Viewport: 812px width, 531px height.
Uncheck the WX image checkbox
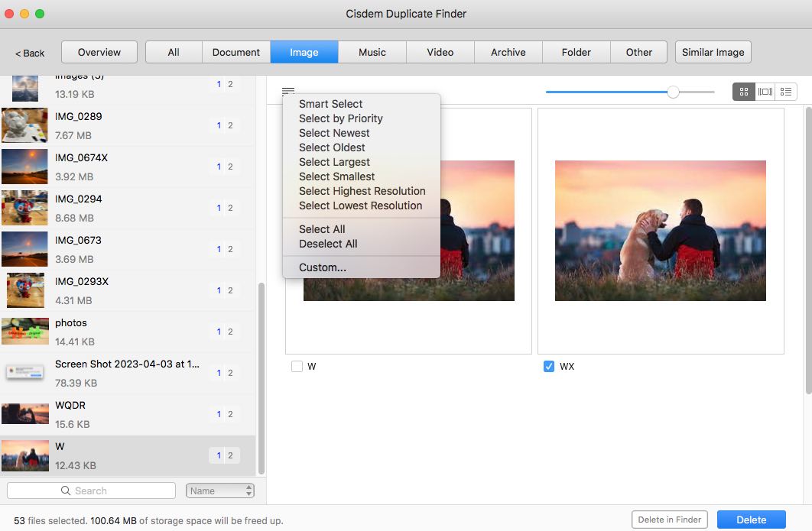click(548, 366)
